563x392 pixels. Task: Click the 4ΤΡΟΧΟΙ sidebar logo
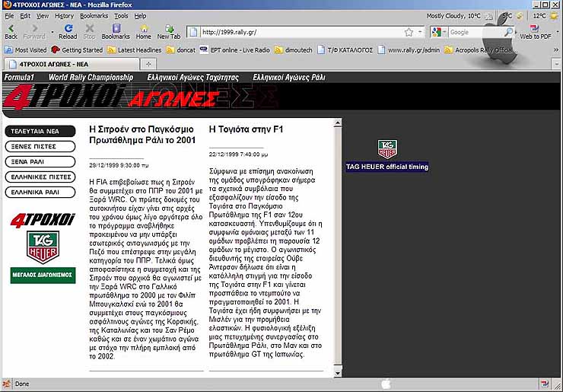(x=43, y=219)
